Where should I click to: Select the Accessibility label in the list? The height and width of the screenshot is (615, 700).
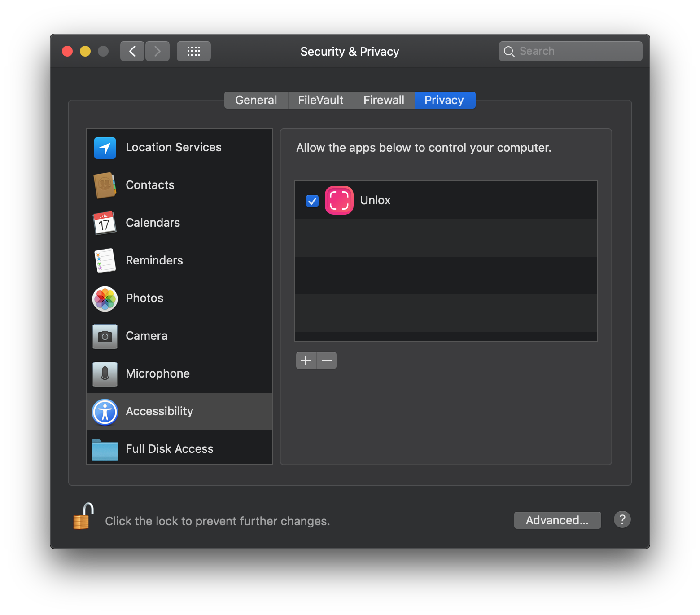(160, 411)
